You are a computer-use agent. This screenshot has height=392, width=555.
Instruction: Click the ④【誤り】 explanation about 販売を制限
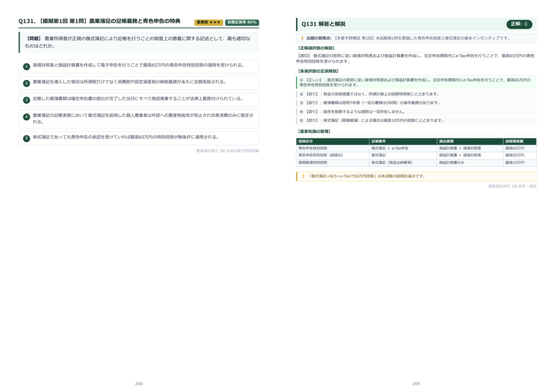(416, 112)
